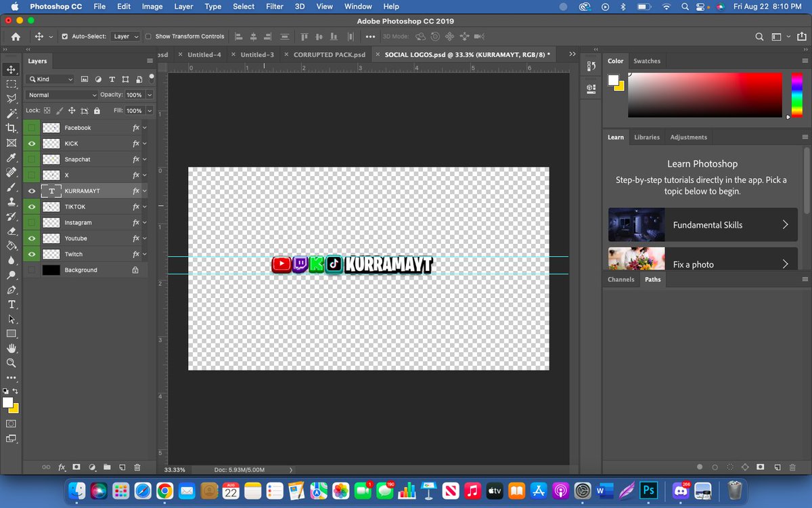Screen dimensions: 812x508
Task: Select the Crop tool
Action: (x=11, y=128)
